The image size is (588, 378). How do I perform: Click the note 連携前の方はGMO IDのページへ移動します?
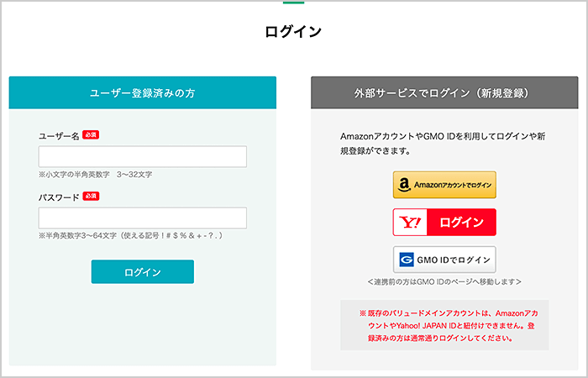point(444,281)
